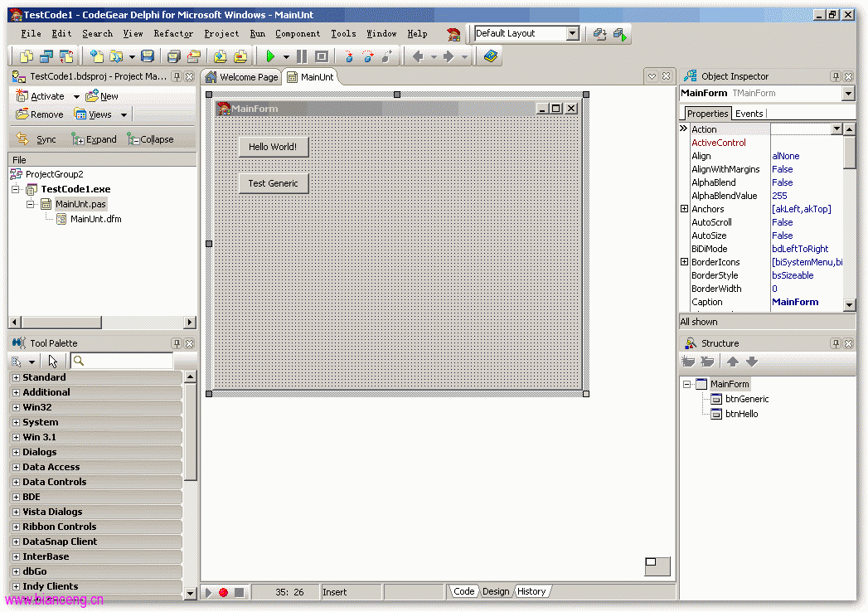
Task: Expand the Dialogs palette category
Action: coord(16,453)
